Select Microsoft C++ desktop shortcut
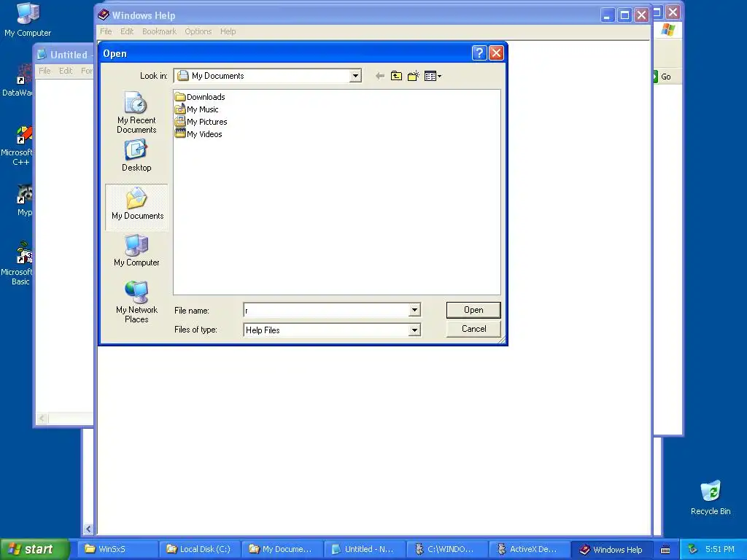 coord(18,146)
